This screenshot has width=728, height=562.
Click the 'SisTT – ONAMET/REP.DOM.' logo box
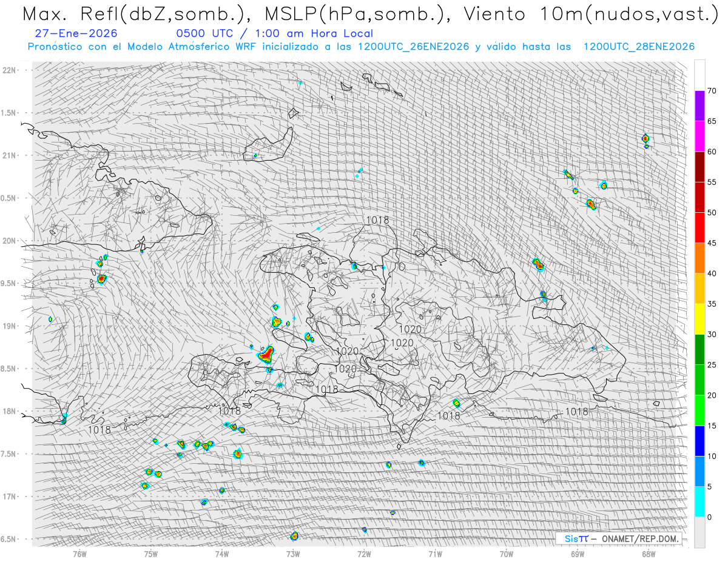click(618, 538)
